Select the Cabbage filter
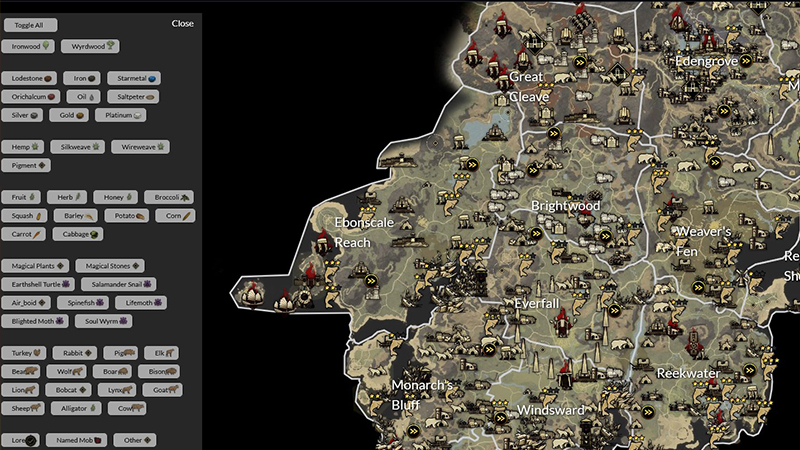 click(78, 234)
